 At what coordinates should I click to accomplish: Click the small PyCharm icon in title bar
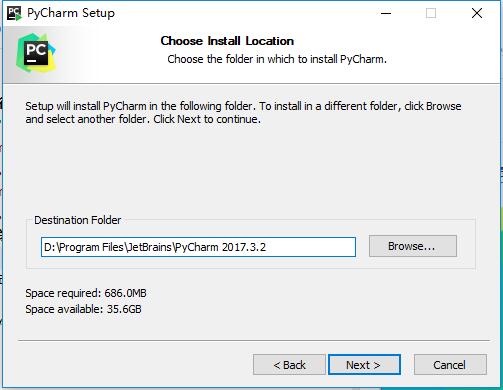tap(14, 13)
